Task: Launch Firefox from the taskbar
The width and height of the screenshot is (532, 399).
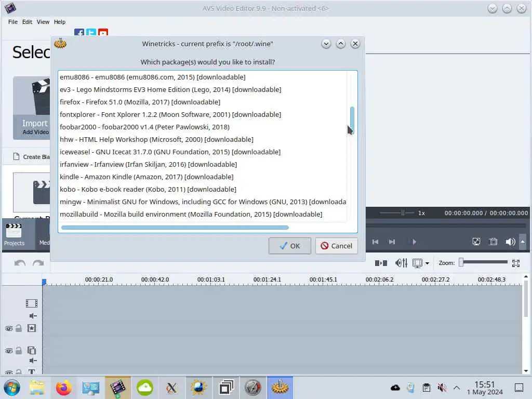Action: click(63, 388)
